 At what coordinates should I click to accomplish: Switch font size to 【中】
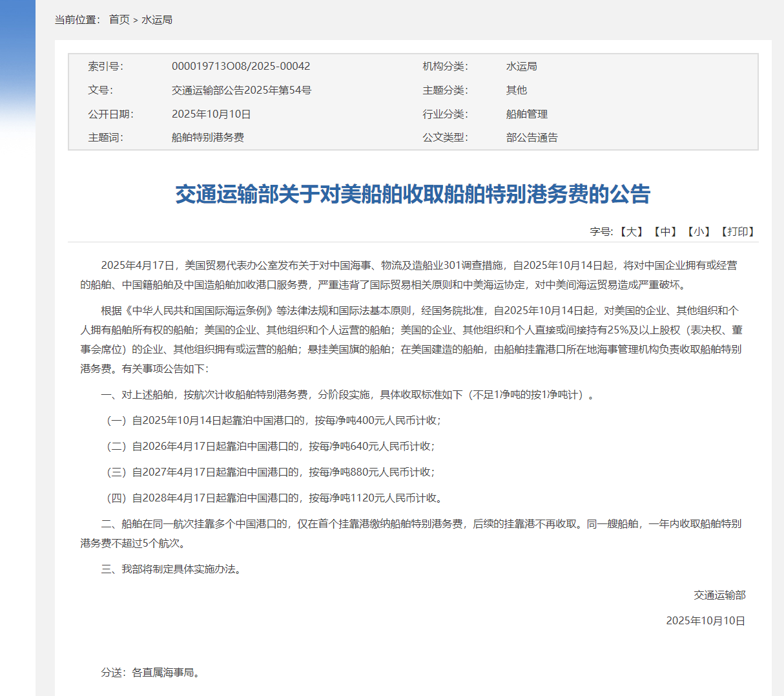coord(665,231)
